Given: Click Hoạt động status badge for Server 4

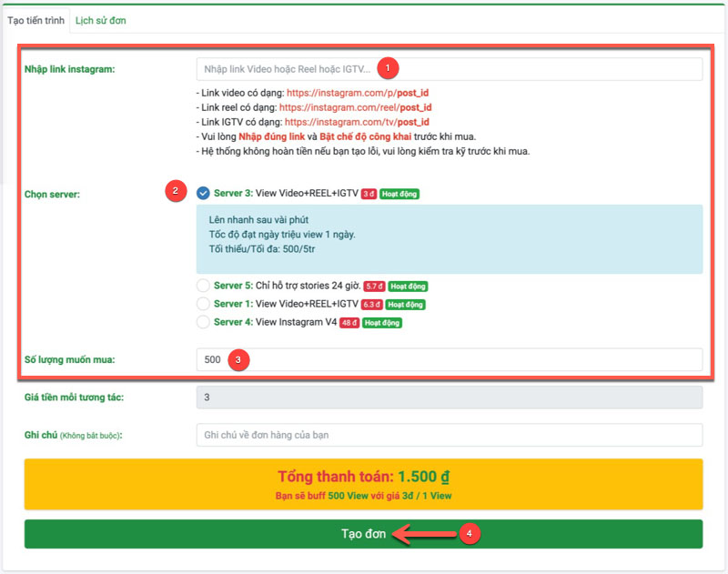Looking at the screenshot, I should (x=381, y=323).
